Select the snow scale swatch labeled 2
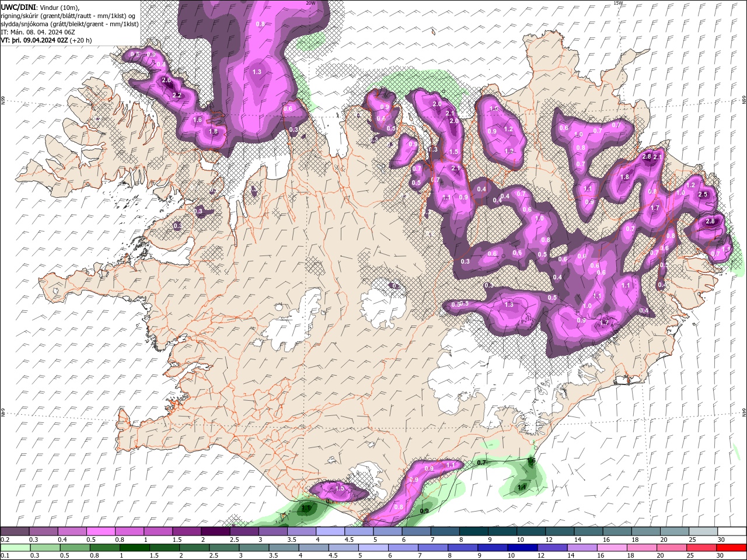This screenshot has width=747, height=560. pyautogui.click(x=215, y=531)
